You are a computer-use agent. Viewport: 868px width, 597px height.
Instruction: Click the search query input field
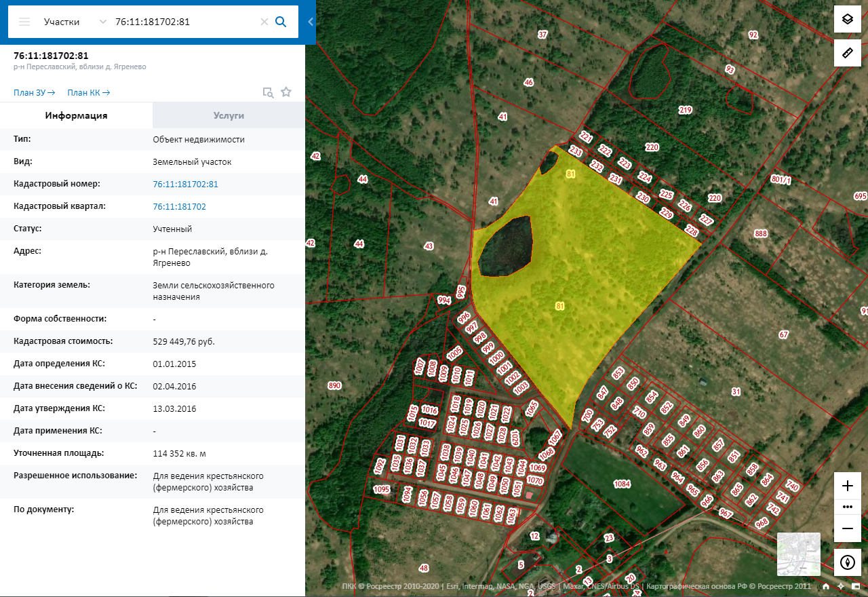point(183,22)
